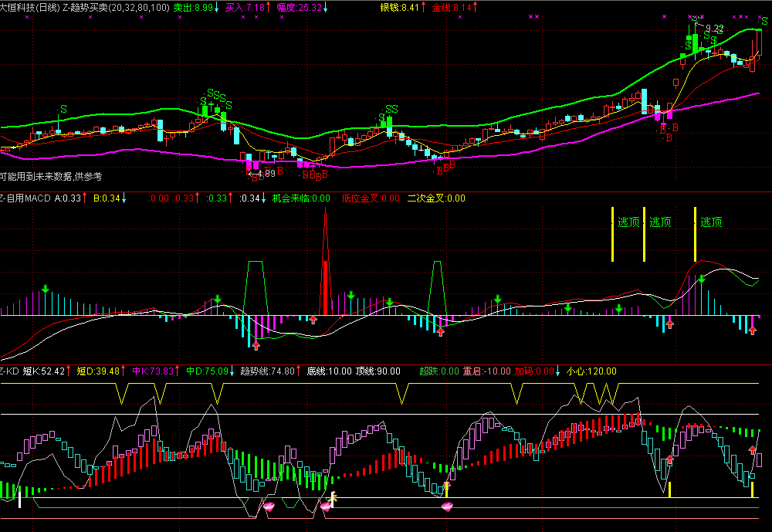Click the rightmost 逃顶 warning label
Viewport: 772px width, 532px height.
click(711, 222)
